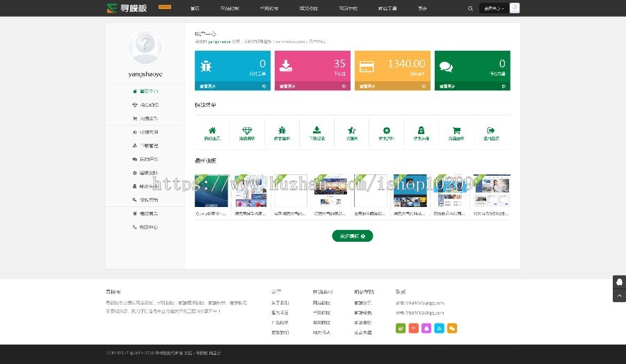This screenshot has width=626, height=364.
Task: Click the small avatar thumbnail in header
Action: point(515,8)
